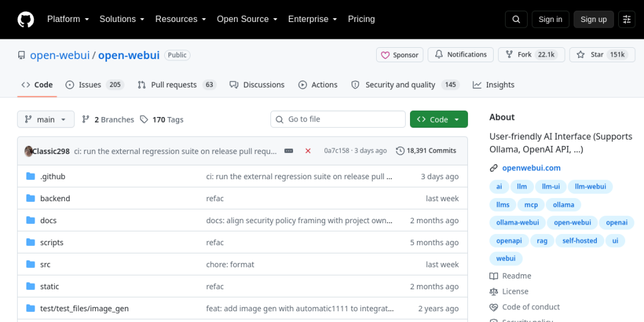
Task: Click the repository book icon beside open-webui
Action: pyautogui.click(x=21, y=55)
